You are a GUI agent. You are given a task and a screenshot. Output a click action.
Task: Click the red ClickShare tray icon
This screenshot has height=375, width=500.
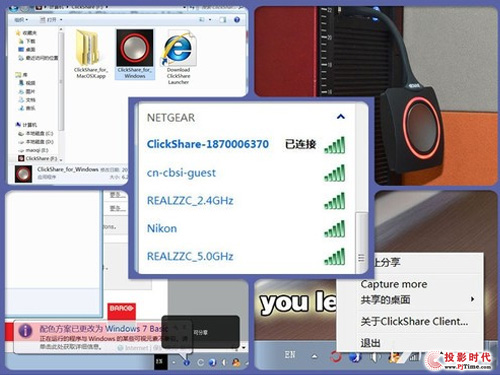pos(336,357)
